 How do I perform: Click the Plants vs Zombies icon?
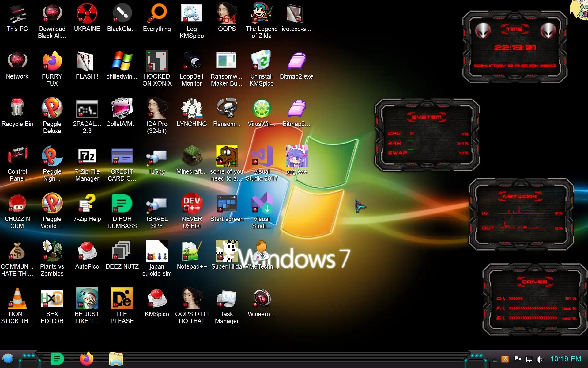tap(52, 251)
